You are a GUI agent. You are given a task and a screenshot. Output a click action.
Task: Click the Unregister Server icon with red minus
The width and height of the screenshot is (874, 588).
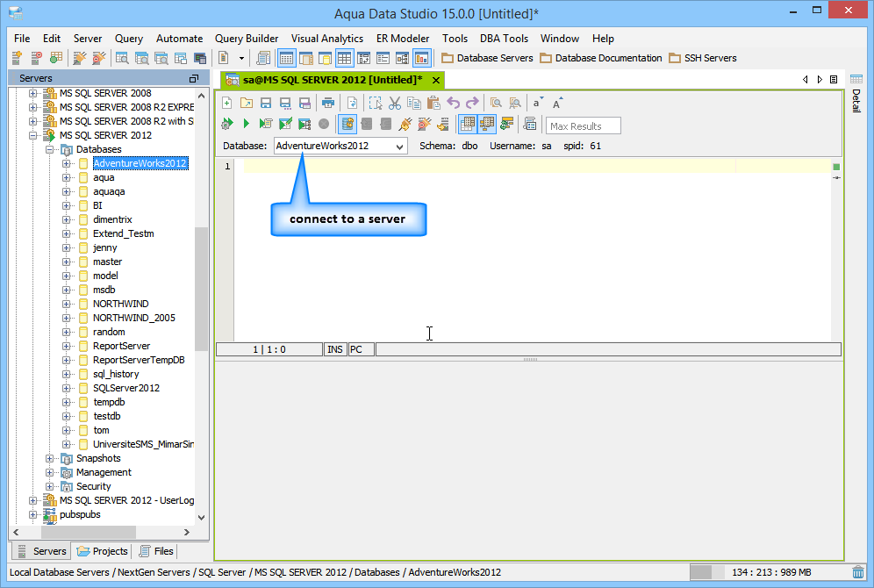pos(36,57)
